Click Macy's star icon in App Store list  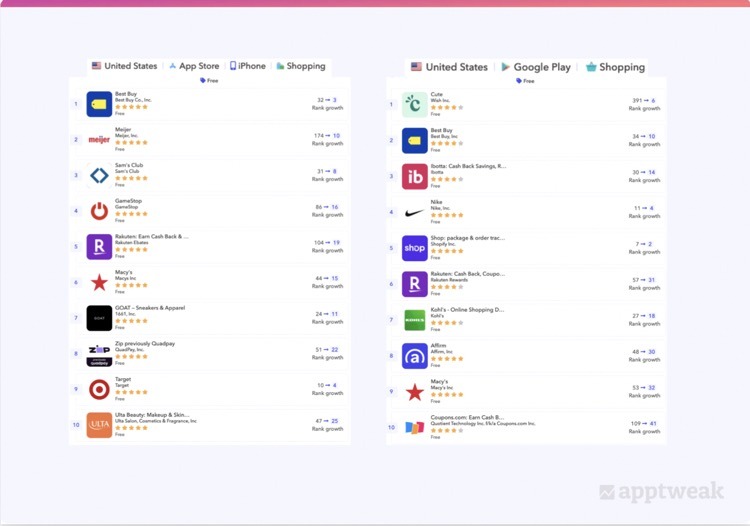click(x=99, y=283)
